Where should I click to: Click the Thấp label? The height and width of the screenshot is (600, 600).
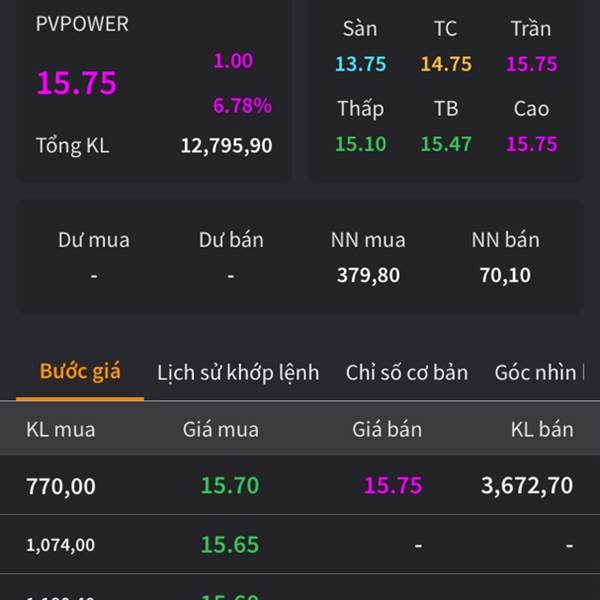click(360, 109)
